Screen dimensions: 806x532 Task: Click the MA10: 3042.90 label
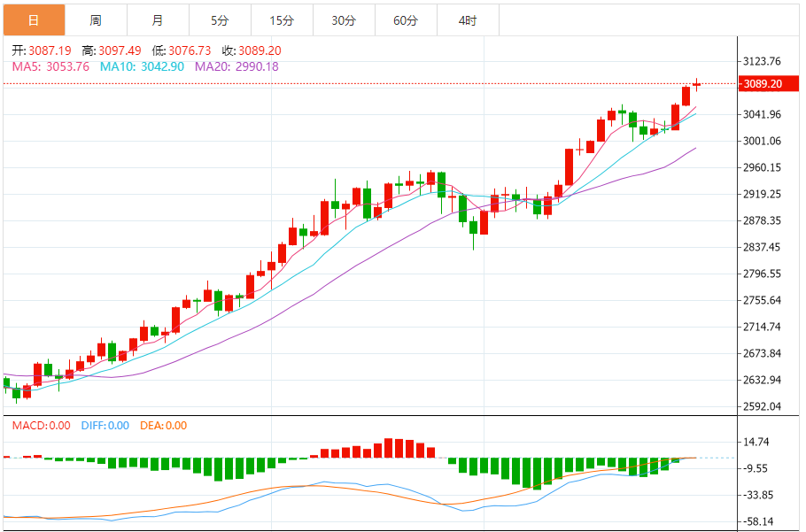142,66
